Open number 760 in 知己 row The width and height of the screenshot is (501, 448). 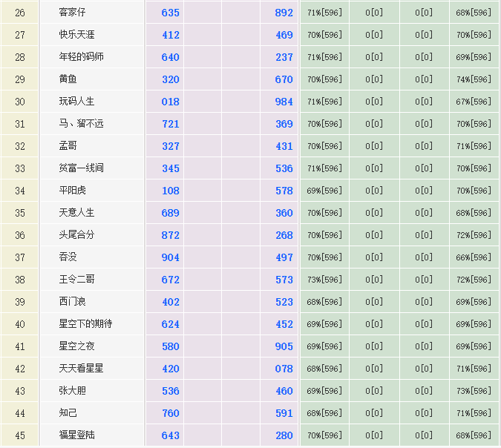coord(171,413)
